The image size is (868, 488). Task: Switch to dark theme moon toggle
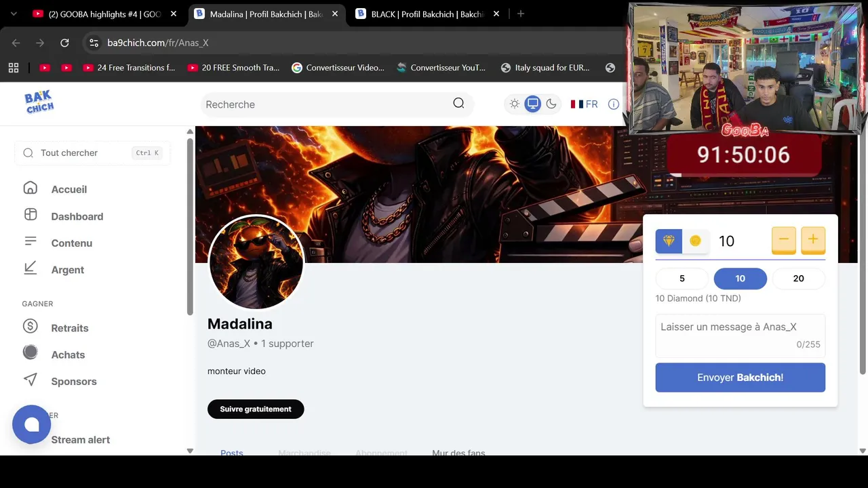point(551,104)
